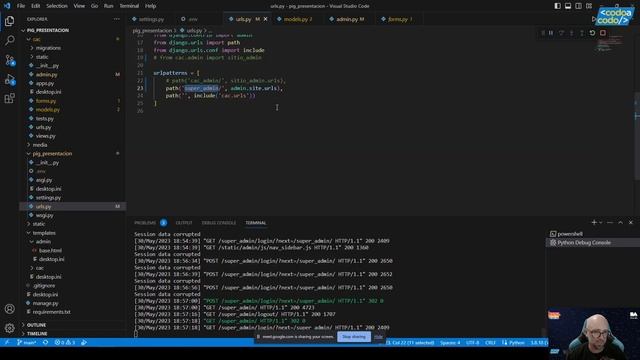Open the terminal launch profile dropdown arrow

(x=600, y=222)
